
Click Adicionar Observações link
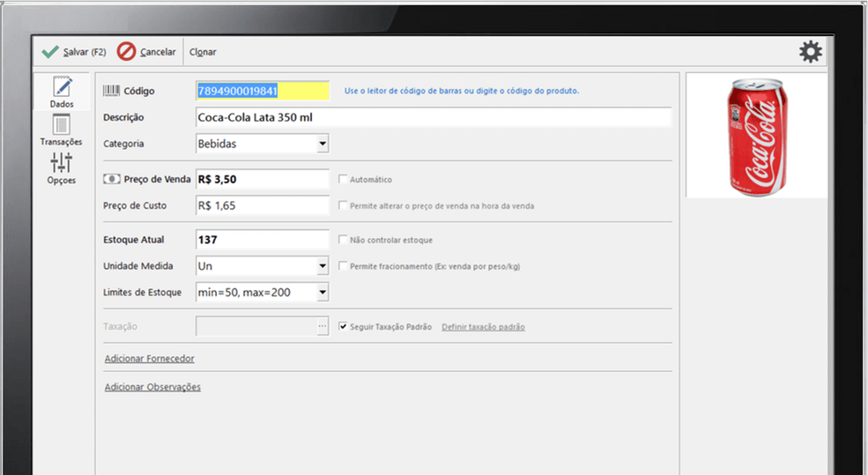coord(152,387)
